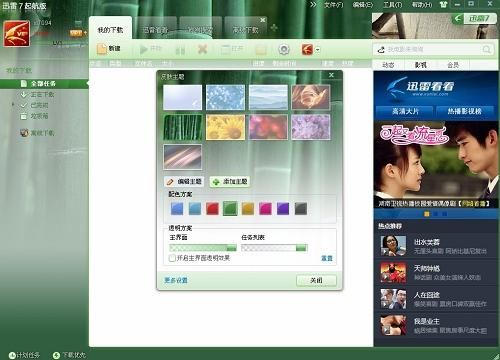Viewport: 500px width, 360px height.
Task: Open the 文件(F) menu
Action: click(333, 5)
